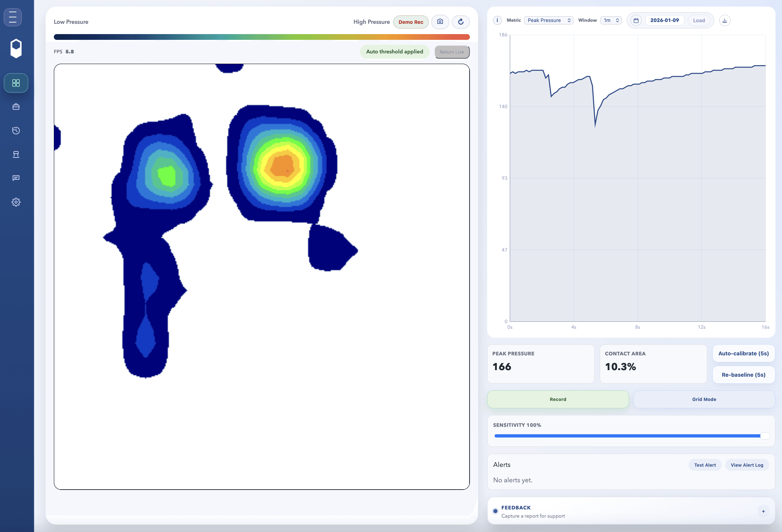
Task: Open the Peak Pressure metric dropdown
Action: coord(548,20)
